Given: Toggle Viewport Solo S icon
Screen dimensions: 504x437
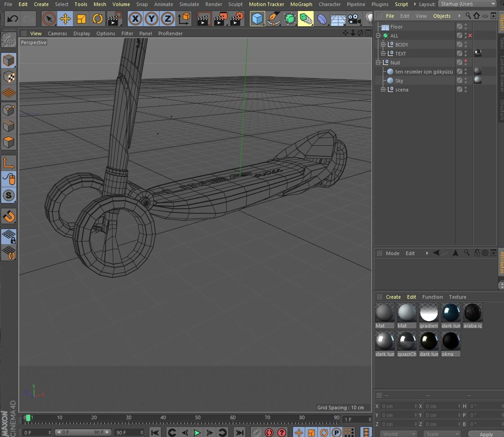Looking at the screenshot, I should pyautogui.click(x=9, y=195).
